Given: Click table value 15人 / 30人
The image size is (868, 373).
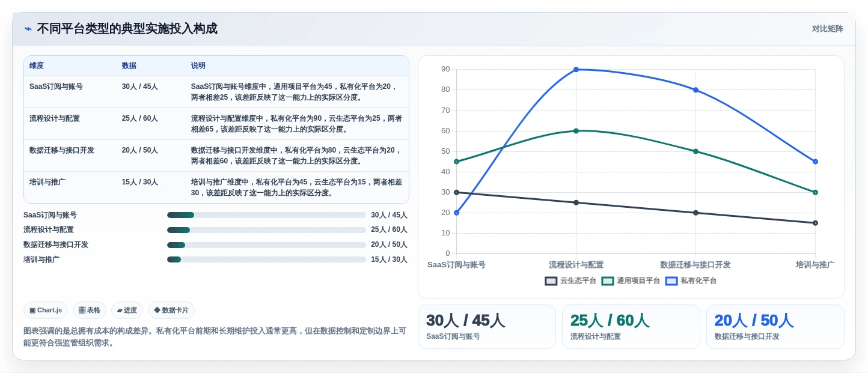Looking at the screenshot, I should [x=140, y=182].
